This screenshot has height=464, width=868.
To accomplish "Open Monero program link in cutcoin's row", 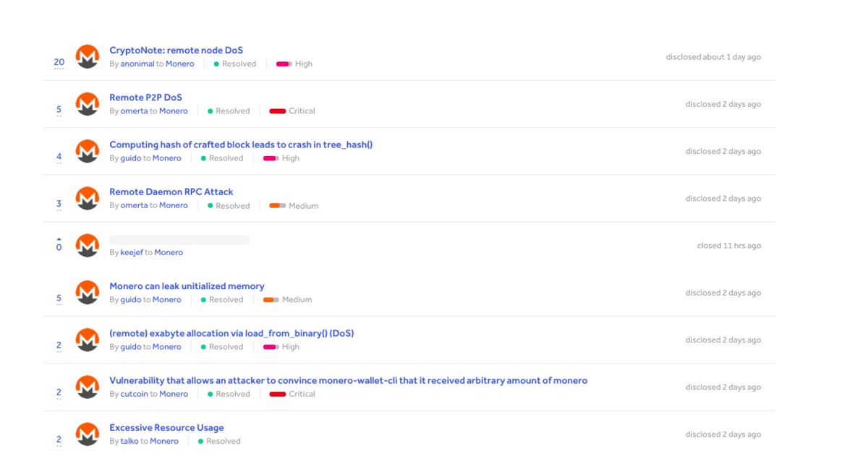I will click(x=174, y=394).
